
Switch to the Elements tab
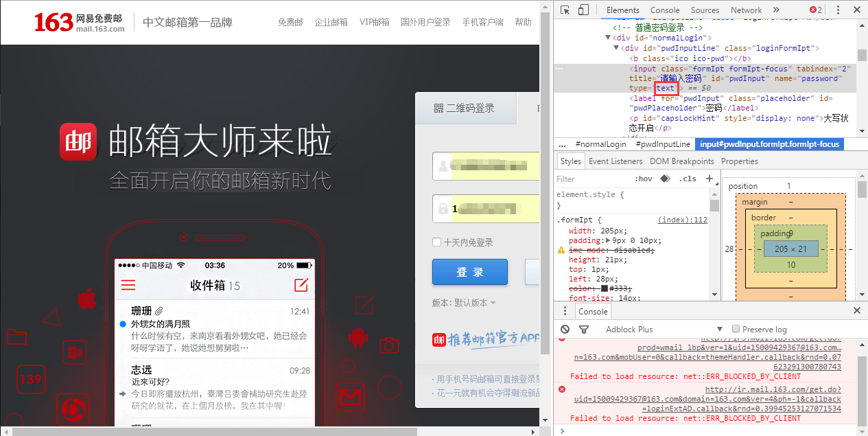pyautogui.click(x=622, y=10)
